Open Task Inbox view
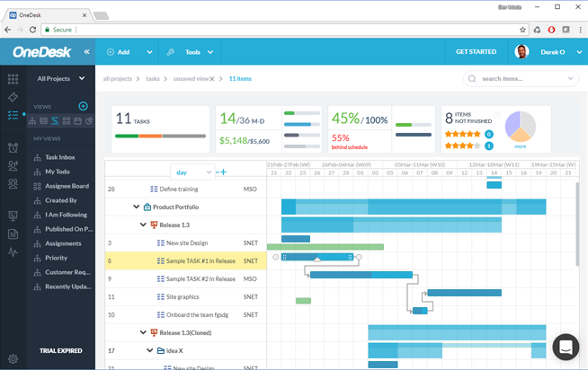 click(60, 157)
